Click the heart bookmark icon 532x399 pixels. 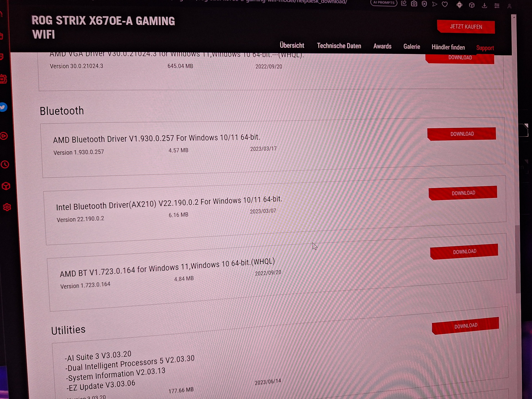[445, 4]
